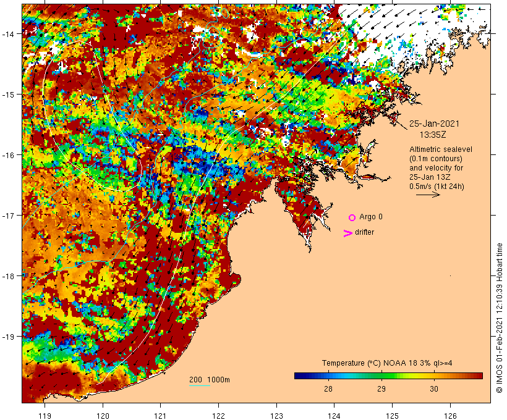This screenshot has height=420, width=507.
Task: Click the '0.5m/s (1kt 24h)' label
Action: tap(437, 187)
